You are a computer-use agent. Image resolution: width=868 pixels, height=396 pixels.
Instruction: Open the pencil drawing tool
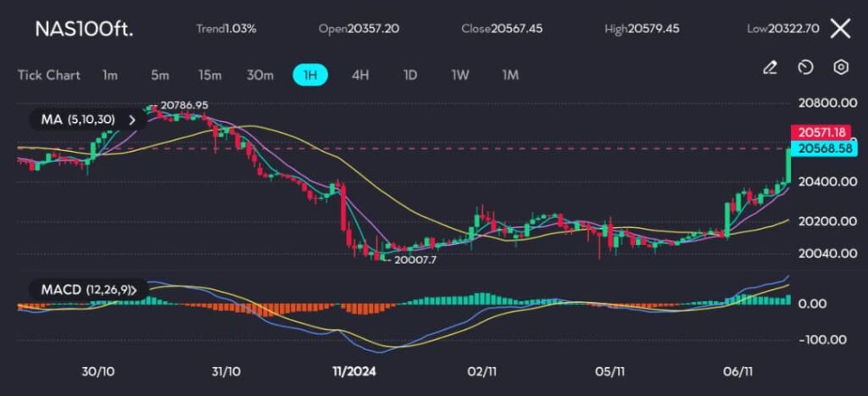click(770, 68)
